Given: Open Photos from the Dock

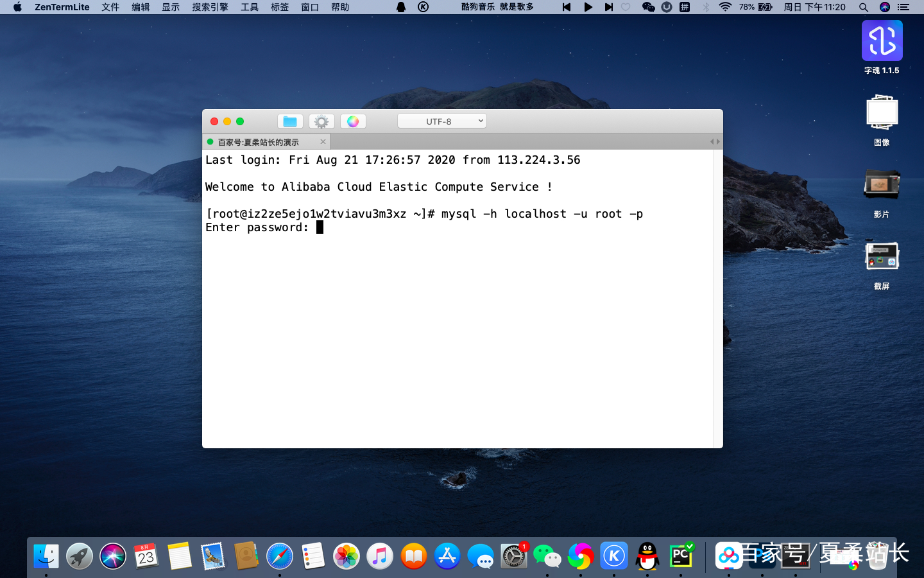Looking at the screenshot, I should [346, 556].
